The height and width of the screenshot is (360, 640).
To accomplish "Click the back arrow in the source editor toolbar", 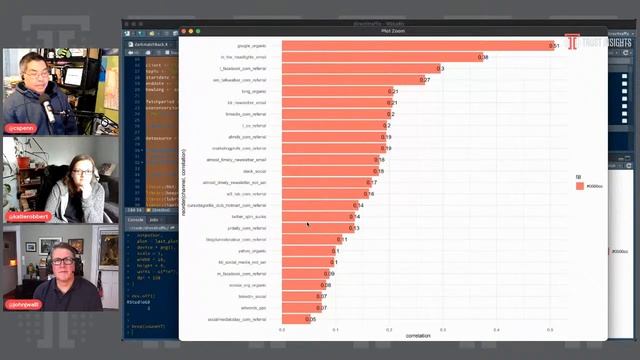I will click(x=131, y=53).
